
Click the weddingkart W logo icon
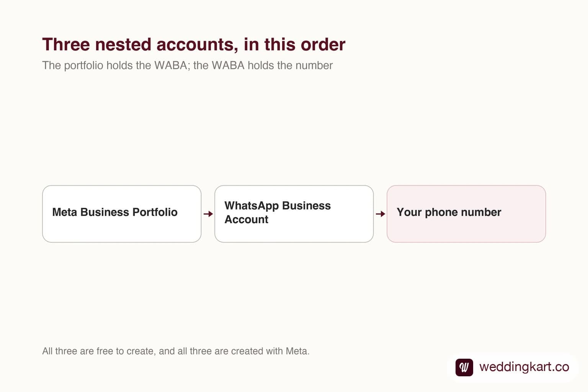[x=464, y=367]
